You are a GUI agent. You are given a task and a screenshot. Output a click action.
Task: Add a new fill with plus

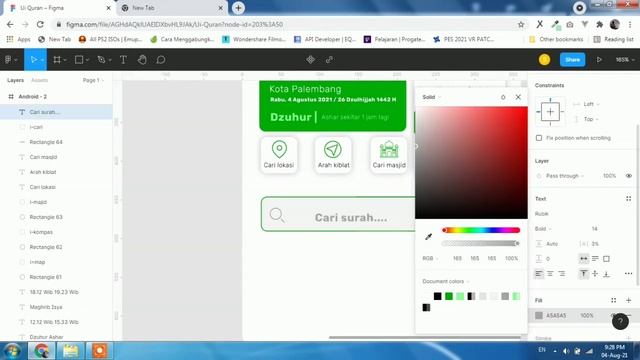click(628, 300)
